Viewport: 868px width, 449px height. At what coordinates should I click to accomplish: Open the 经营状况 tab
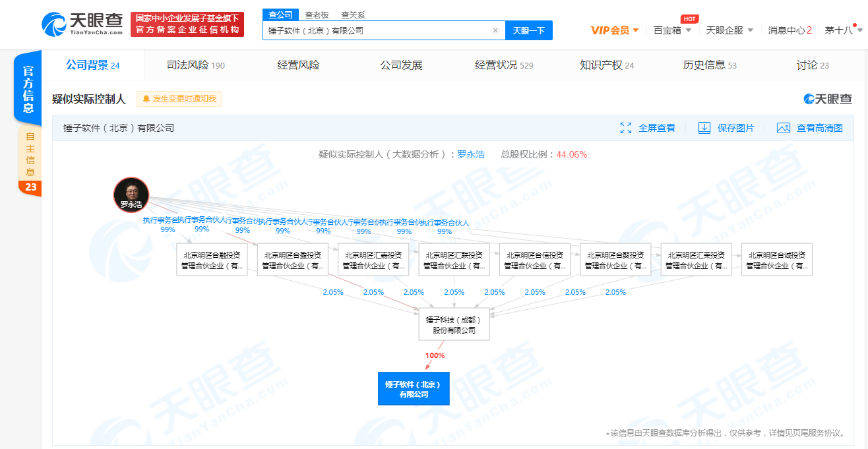pos(504,65)
